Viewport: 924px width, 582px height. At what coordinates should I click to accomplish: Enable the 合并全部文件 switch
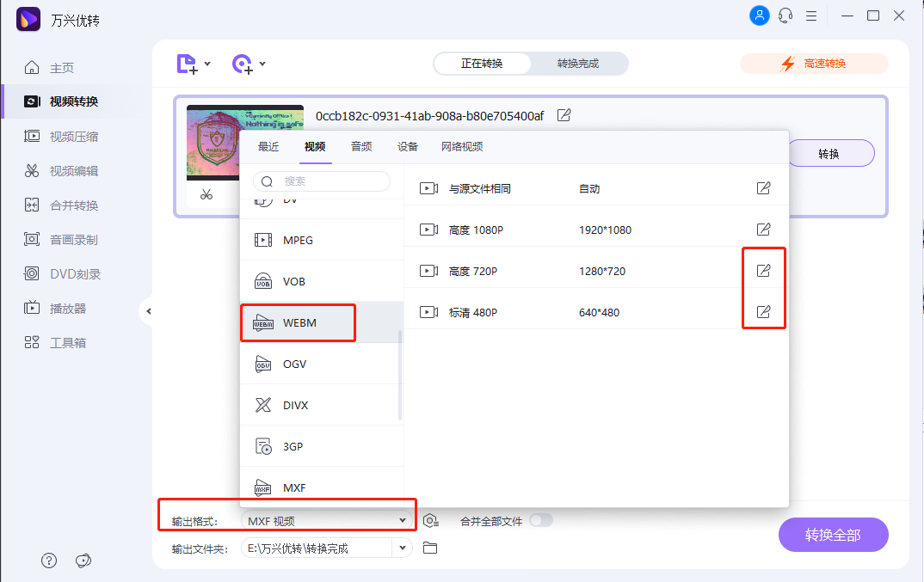(x=543, y=519)
